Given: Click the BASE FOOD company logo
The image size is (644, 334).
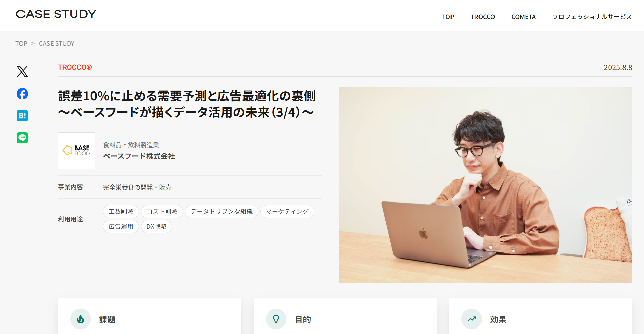Looking at the screenshot, I should click(x=76, y=151).
